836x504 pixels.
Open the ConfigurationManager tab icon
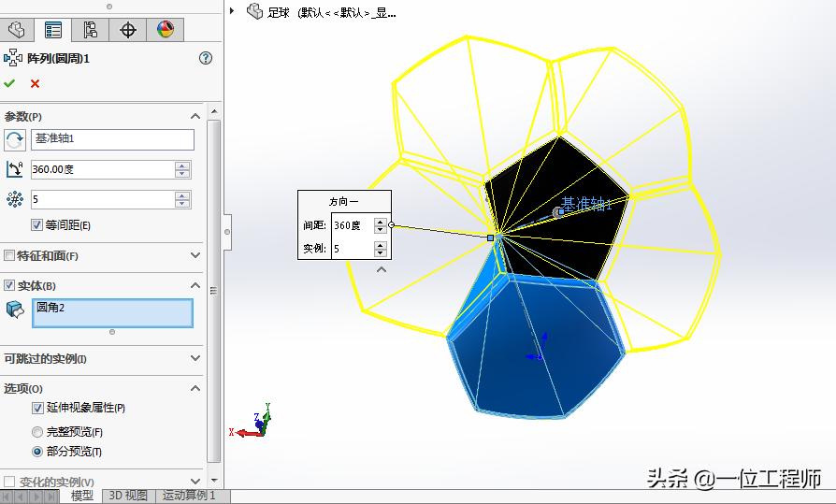(91, 30)
